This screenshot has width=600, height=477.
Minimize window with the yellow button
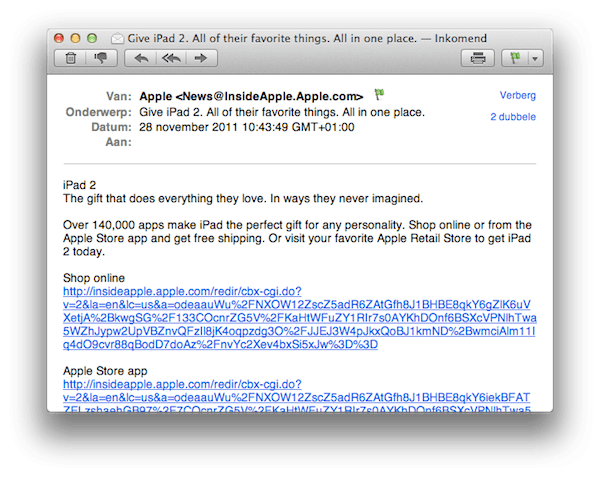coord(75,38)
